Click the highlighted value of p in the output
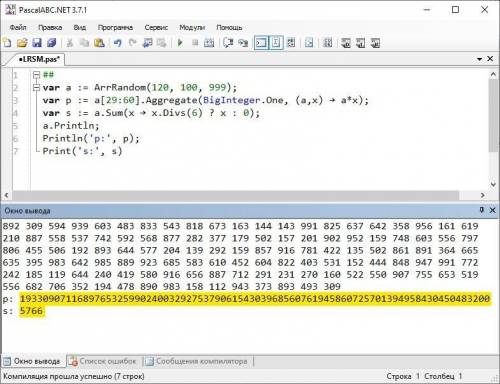This screenshot has width=500, height=384. click(x=255, y=299)
